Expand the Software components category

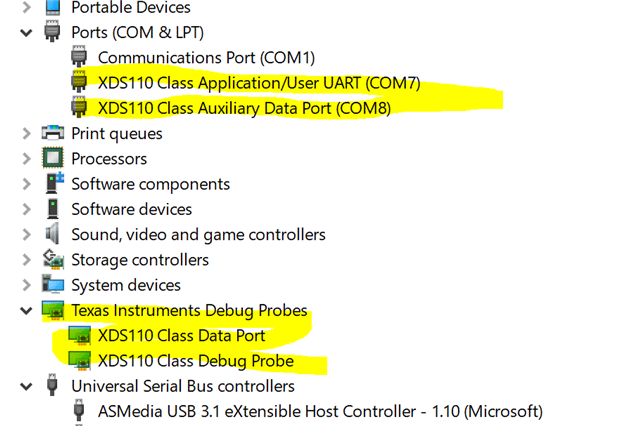(x=26, y=184)
